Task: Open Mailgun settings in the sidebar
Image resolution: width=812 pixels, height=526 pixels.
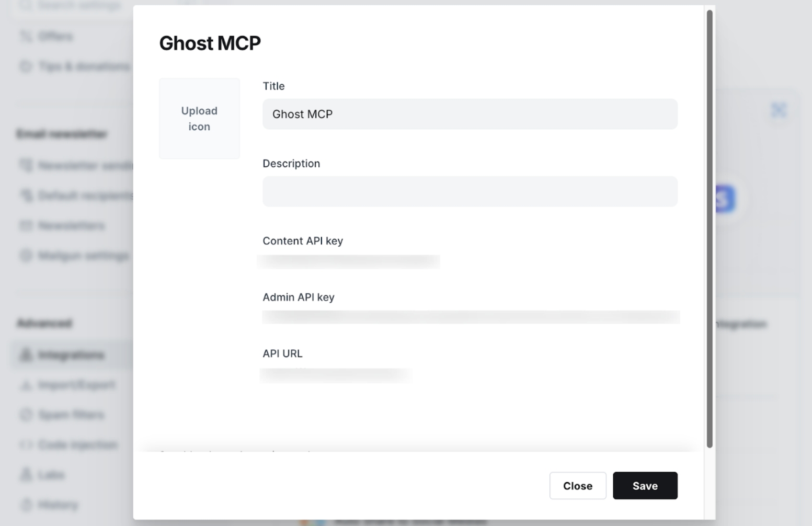Action: click(83, 256)
